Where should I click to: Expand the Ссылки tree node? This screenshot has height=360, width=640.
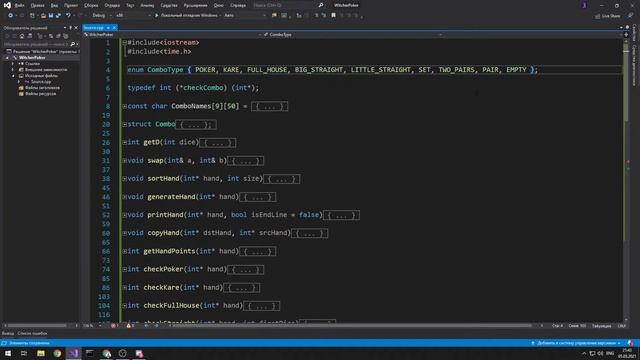[x=13, y=64]
